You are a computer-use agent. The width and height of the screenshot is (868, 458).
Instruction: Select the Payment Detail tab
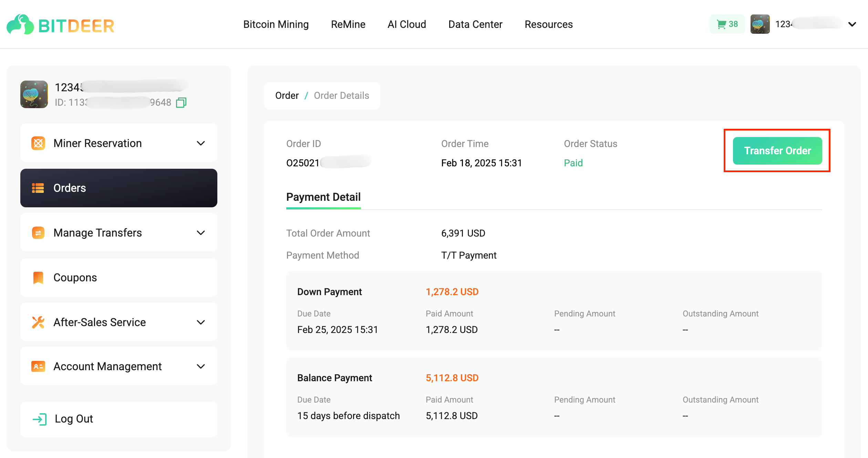(x=323, y=197)
